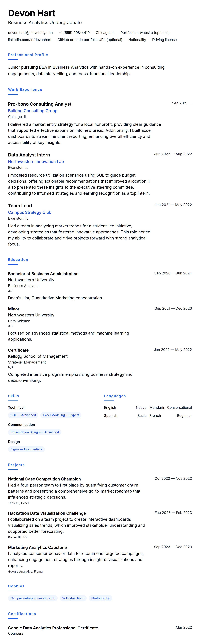
Task: Click the National Case Competition Champion title
Action: click(x=44, y=479)
